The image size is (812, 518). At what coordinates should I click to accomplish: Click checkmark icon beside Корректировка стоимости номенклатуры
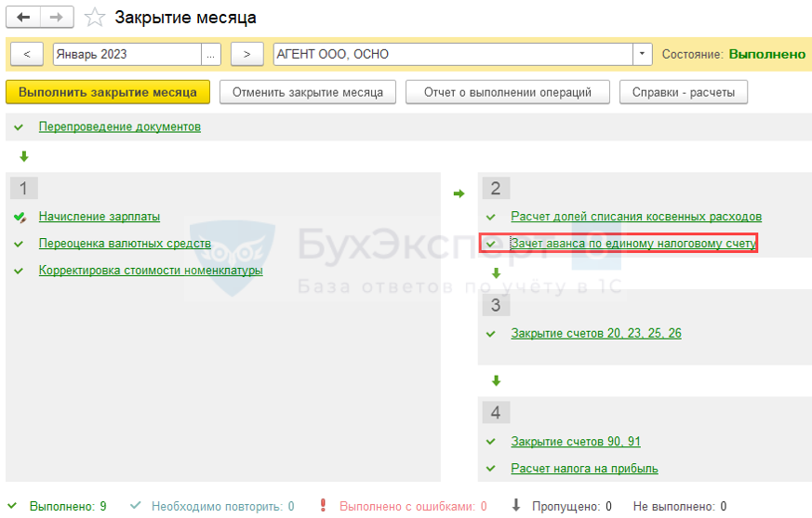point(19,271)
